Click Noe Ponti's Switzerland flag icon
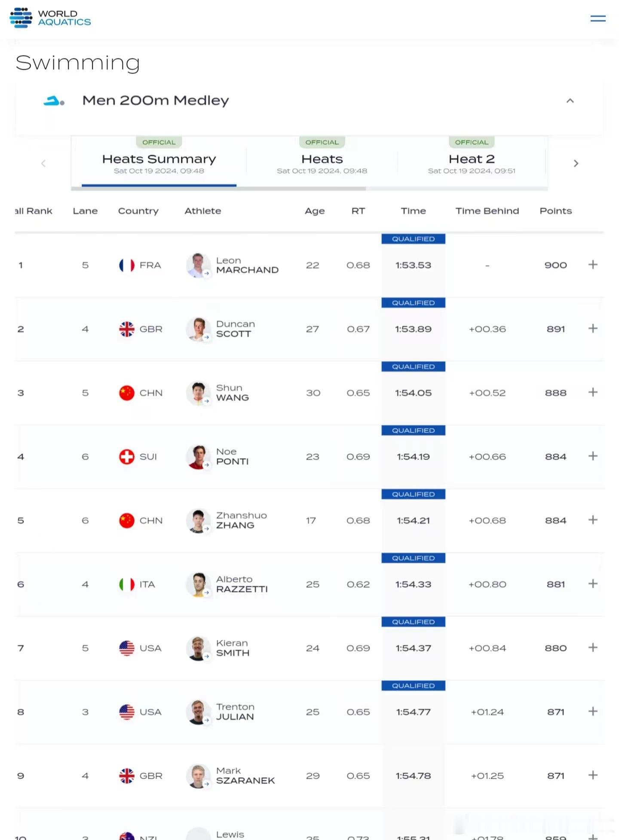Viewport: 619px width, 840px height. point(126,456)
